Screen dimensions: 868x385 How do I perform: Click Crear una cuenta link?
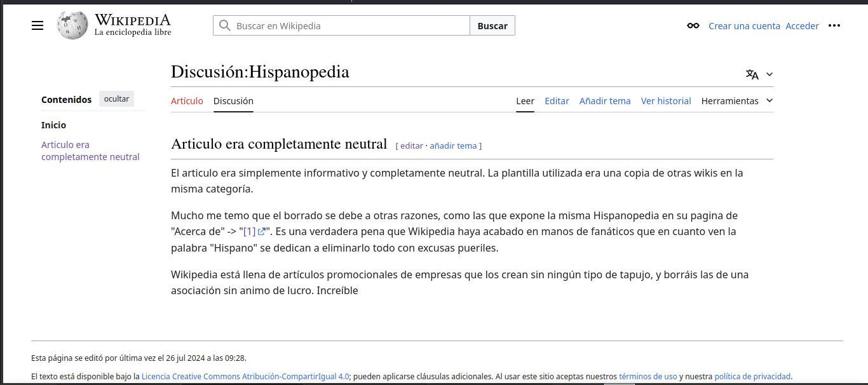tap(744, 26)
